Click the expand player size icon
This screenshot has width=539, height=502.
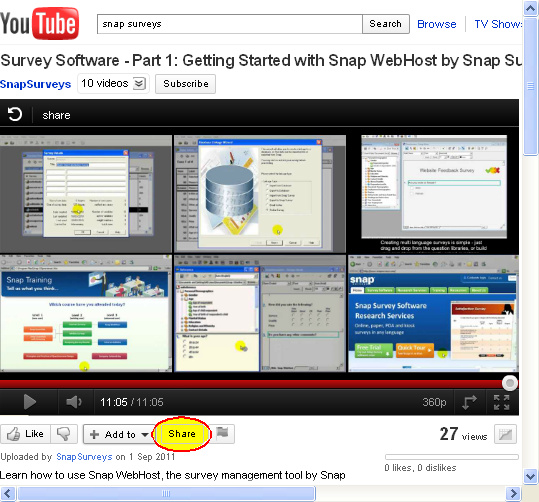tap(469, 402)
